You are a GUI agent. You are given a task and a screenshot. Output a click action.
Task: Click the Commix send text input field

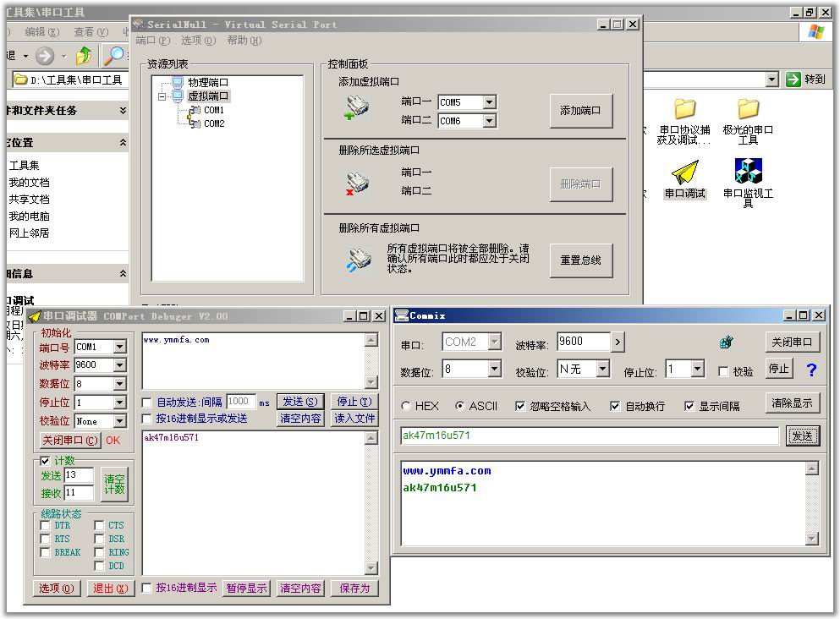(x=589, y=435)
